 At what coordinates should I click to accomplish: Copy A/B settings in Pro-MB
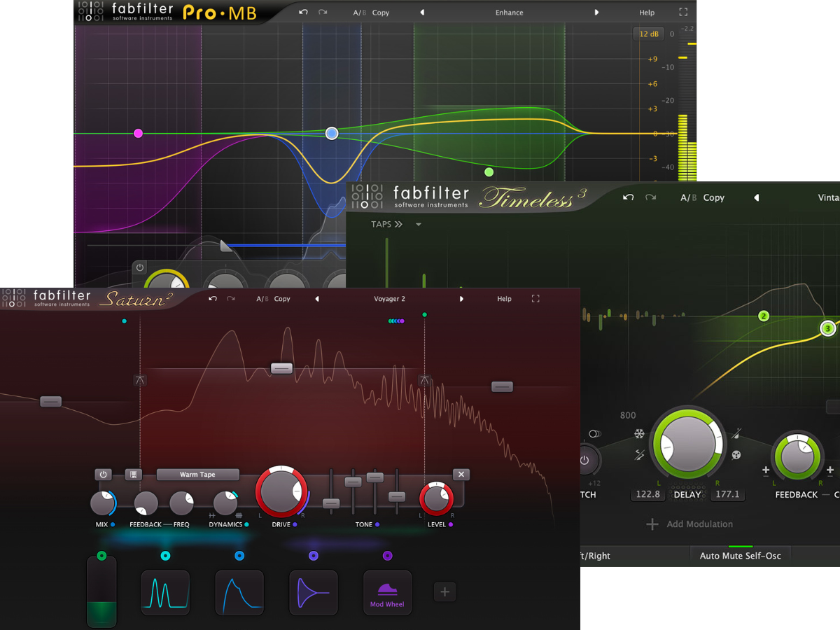tap(381, 13)
